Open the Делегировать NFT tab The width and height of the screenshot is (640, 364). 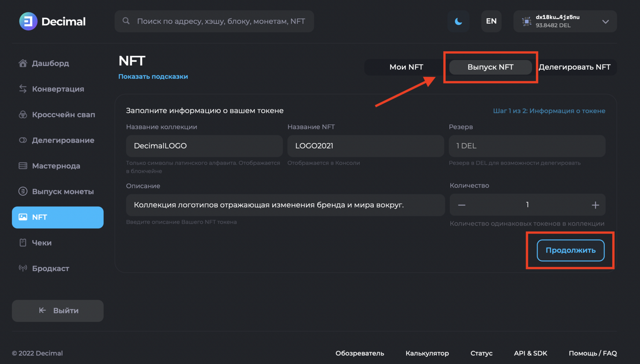(x=574, y=67)
